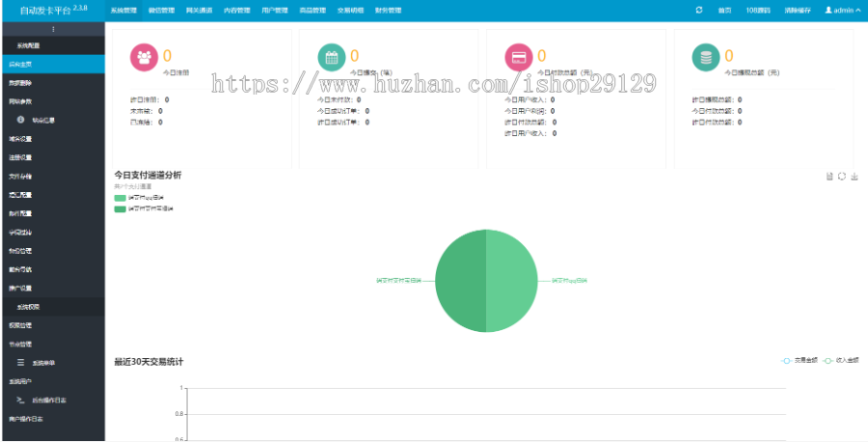The width and height of the screenshot is (868, 442).
Task: Click the 自动发卡平台 logo title
Action: coord(53,10)
